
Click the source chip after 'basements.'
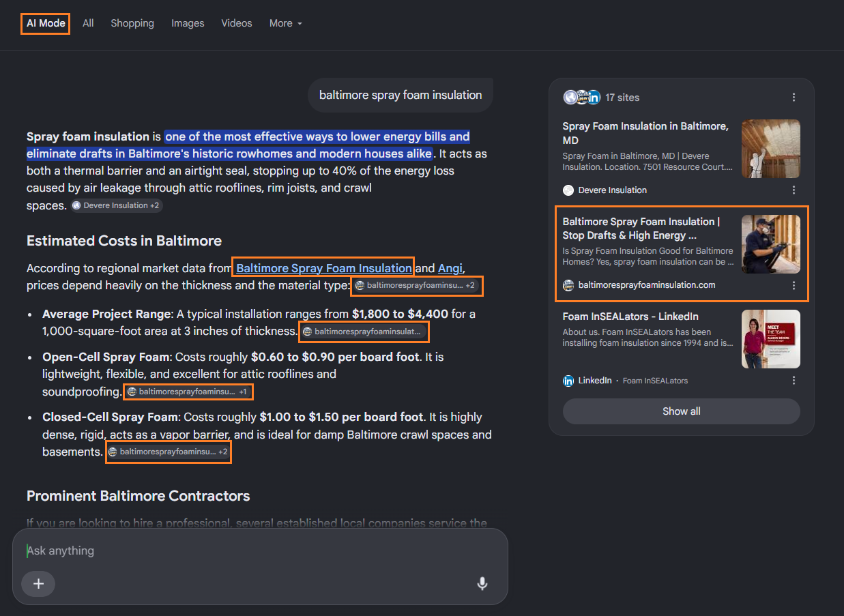click(x=169, y=452)
